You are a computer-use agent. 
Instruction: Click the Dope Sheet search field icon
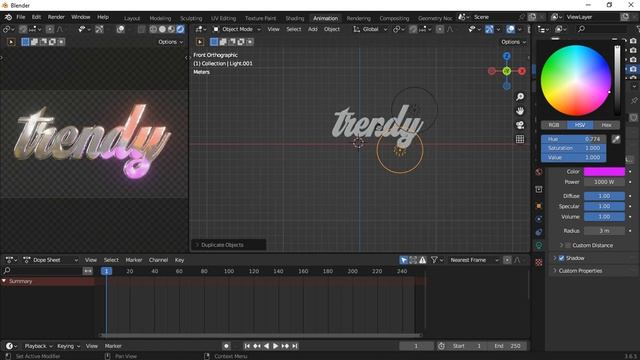coord(7,271)
